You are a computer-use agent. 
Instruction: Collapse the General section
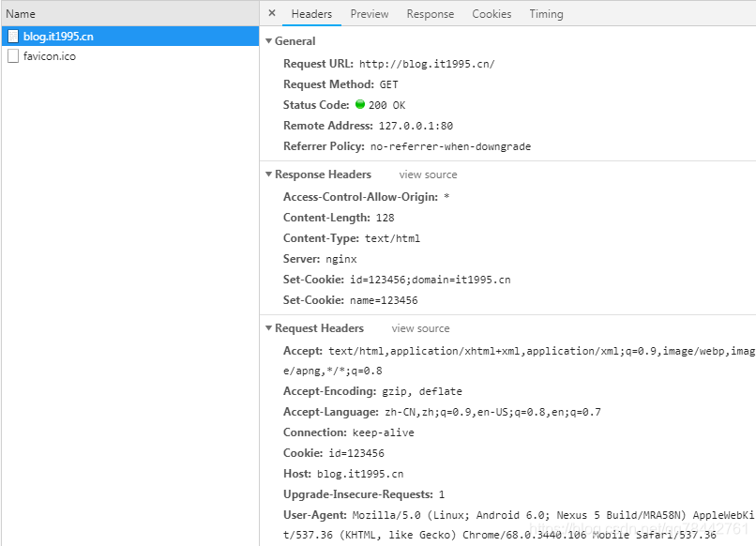269,41
